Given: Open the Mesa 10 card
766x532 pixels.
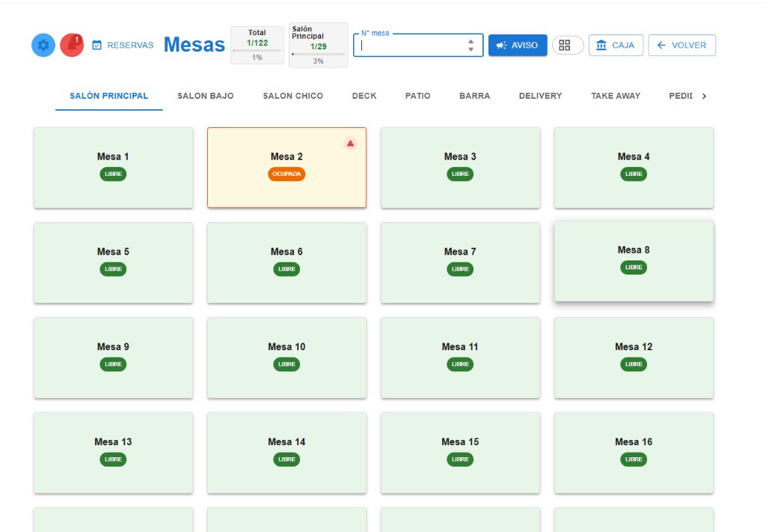Looking at the screenshot, I should [287, 358].
